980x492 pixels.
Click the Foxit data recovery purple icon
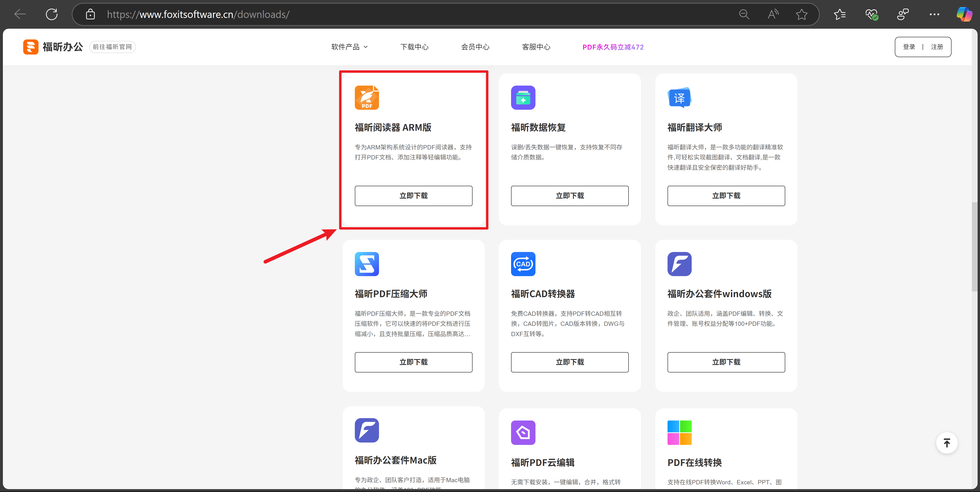coord(523,98)
